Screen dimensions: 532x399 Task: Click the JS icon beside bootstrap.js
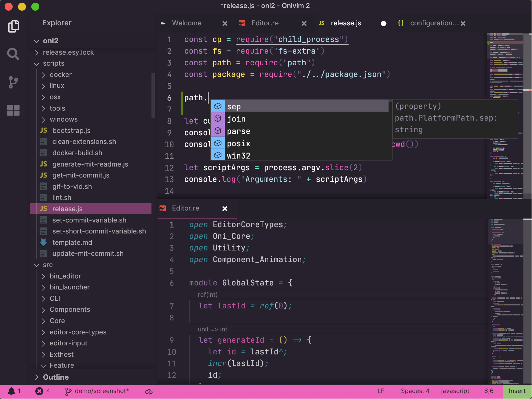pos(44,130)
